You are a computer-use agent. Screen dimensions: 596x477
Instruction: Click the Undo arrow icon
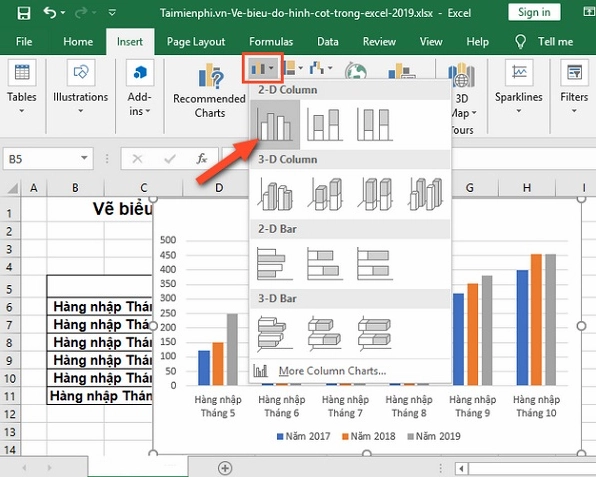tap(50, 13)
